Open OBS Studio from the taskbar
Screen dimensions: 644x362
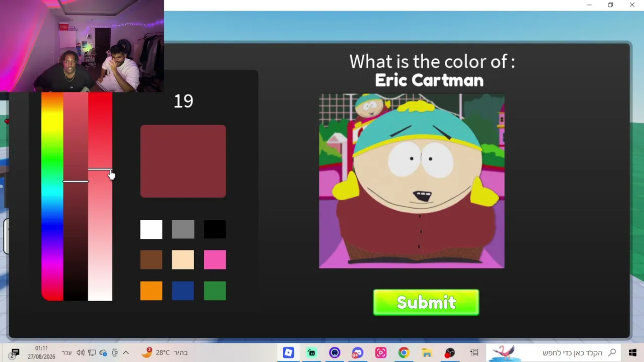(x=450, y=353)
